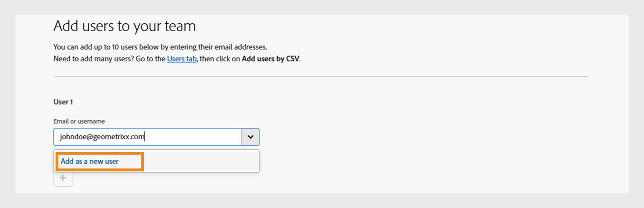Click the "Need to add many users?" text

[93, 59]
